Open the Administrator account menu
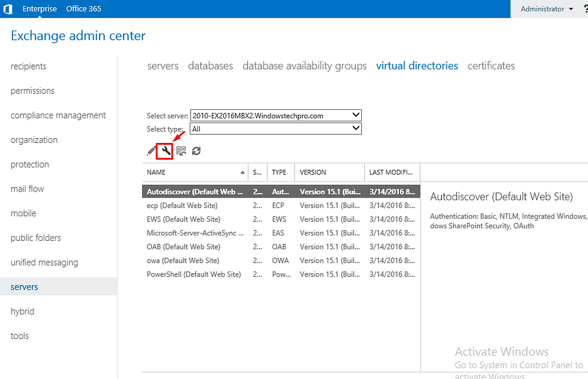588x379 pixels. pyautogui.click(x=547, y=9)
